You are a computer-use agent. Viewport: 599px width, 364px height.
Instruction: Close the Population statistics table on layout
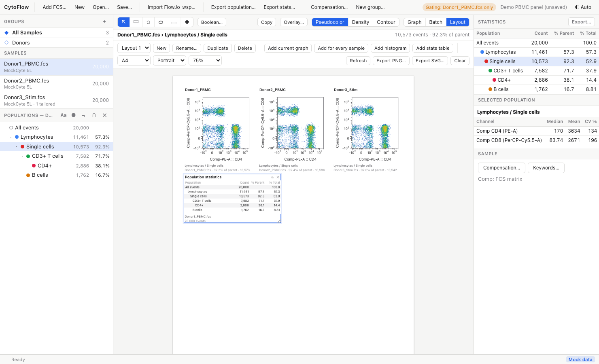(x=278, y=177)
